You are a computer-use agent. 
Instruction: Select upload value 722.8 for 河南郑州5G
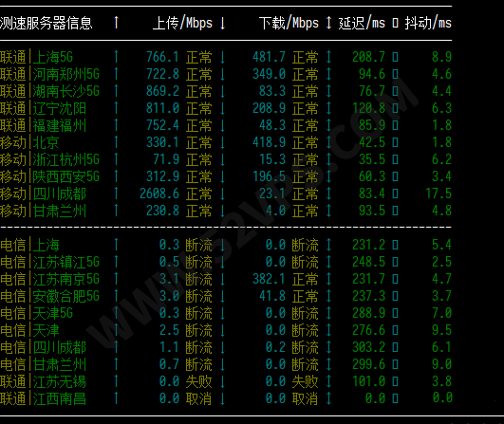(162, 74)
